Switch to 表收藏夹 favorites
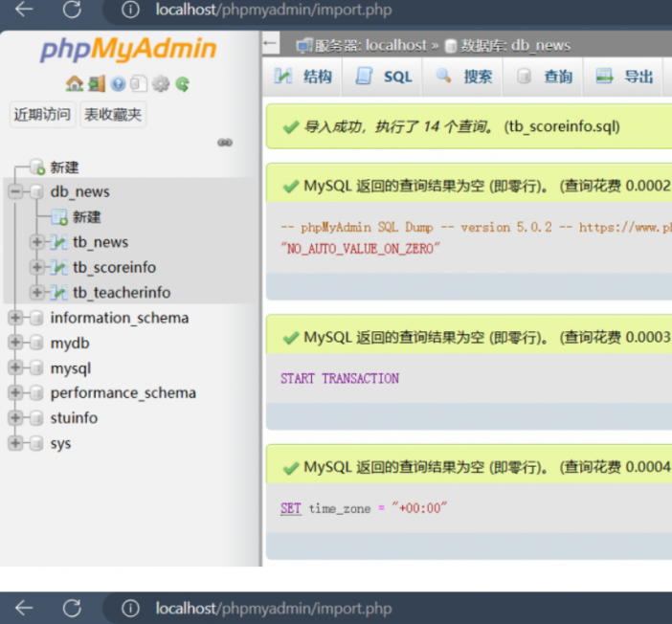This screenshot has width=672, height=624. 113,115
